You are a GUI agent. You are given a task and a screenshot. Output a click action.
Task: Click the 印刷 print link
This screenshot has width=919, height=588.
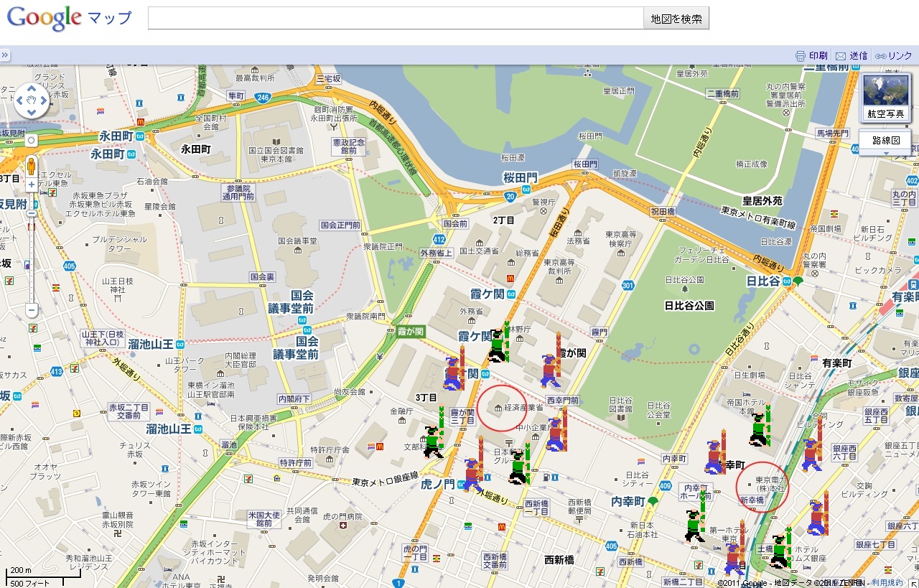(812, 56)
